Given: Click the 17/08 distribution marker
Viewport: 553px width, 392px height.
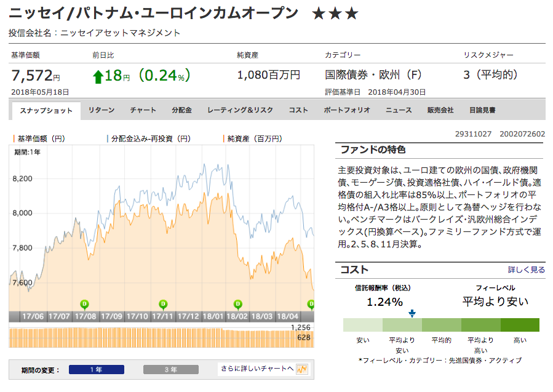Looking at the screenshot, I should coord(84,304).
